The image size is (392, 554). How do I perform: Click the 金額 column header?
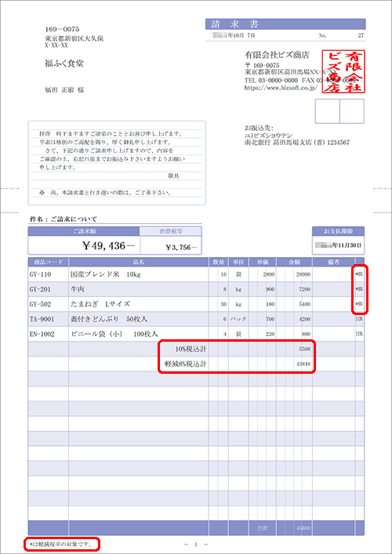point(295,263)
